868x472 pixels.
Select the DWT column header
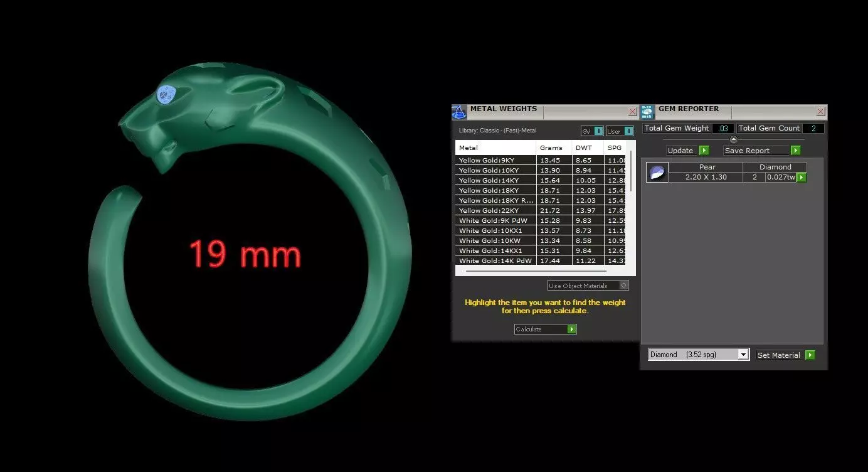[x=588, y=147]
